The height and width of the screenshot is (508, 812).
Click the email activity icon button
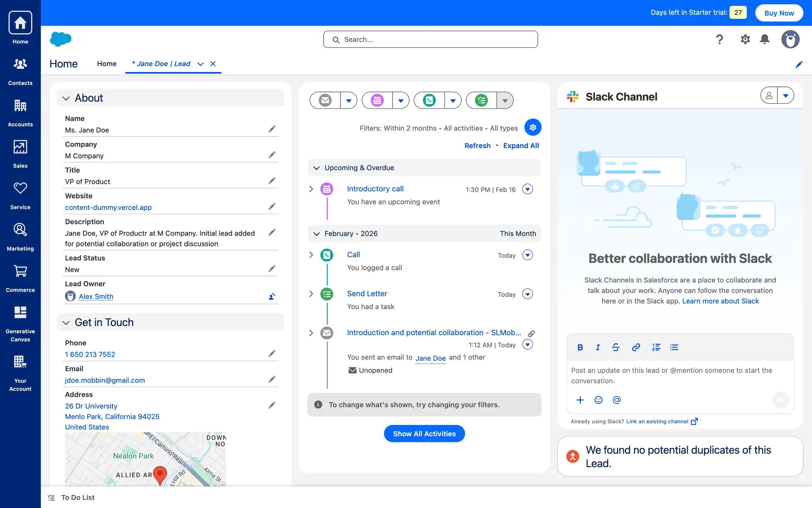pos(325,100)
